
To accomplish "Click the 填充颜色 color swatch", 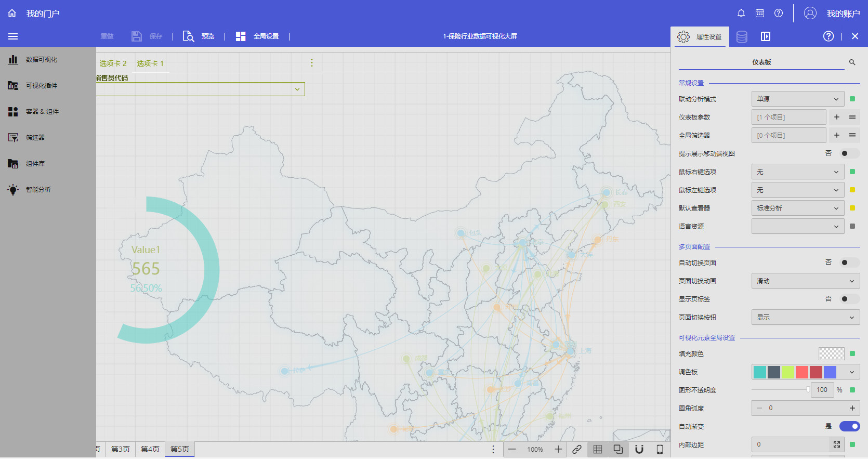I will pos(831,354).
